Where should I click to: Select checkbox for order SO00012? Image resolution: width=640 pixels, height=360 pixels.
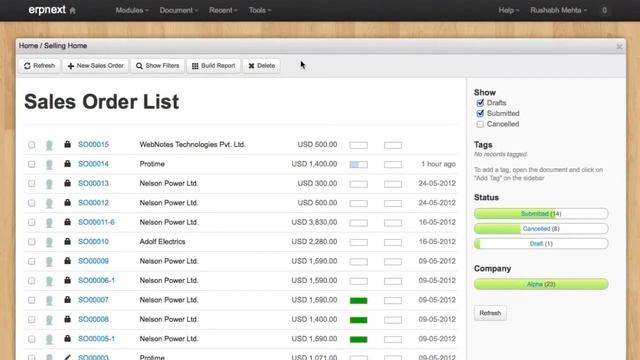coord(31,203)
